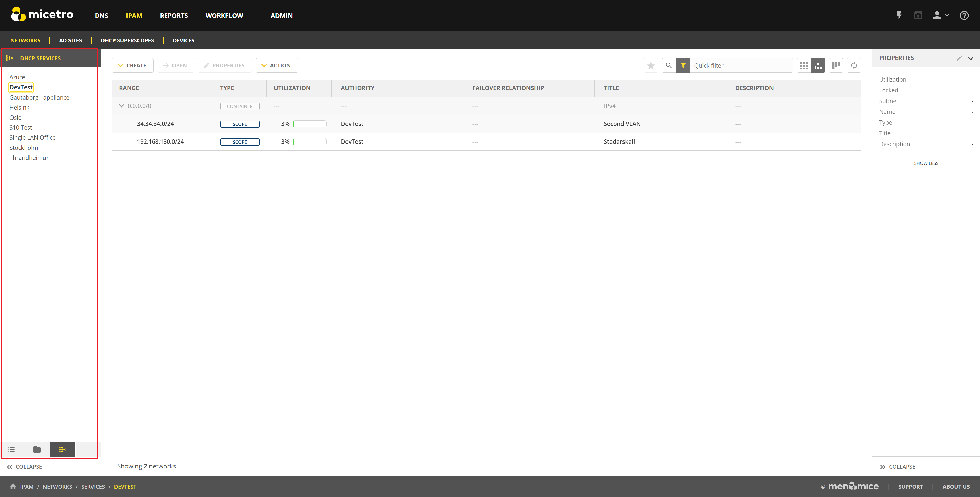Go to Services in the breadcrumb
Viewport: 980px width, 497px height.
tap(93, 486)
